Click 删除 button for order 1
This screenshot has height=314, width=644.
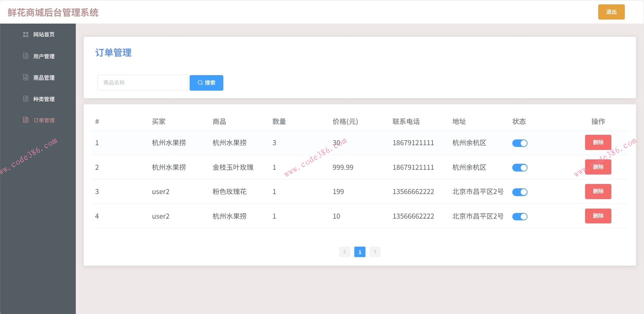[x=598, y=143]
